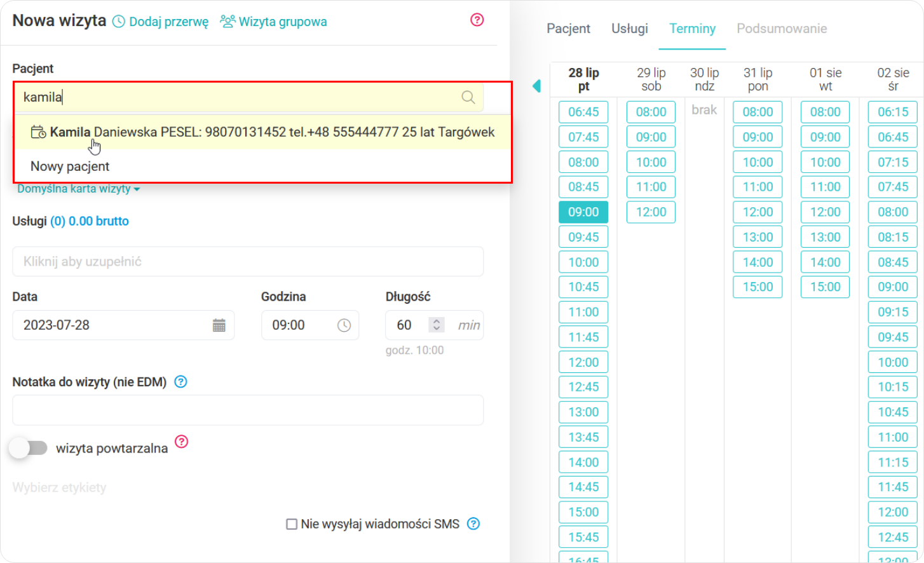Select 08:00 slot on 29 lip
The height and width of the screenshot is (563, 924).
pyautogui.click(x=651, y=112)
